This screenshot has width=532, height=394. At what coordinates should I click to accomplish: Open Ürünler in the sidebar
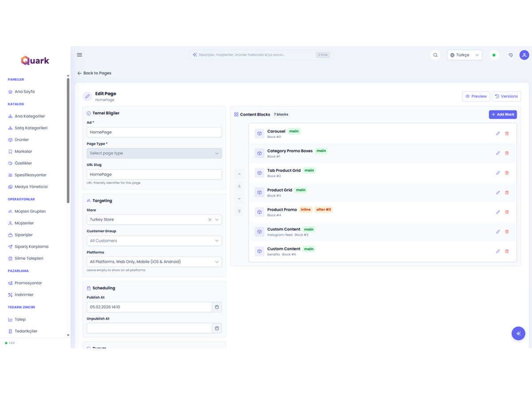click(x=22, y=140)
